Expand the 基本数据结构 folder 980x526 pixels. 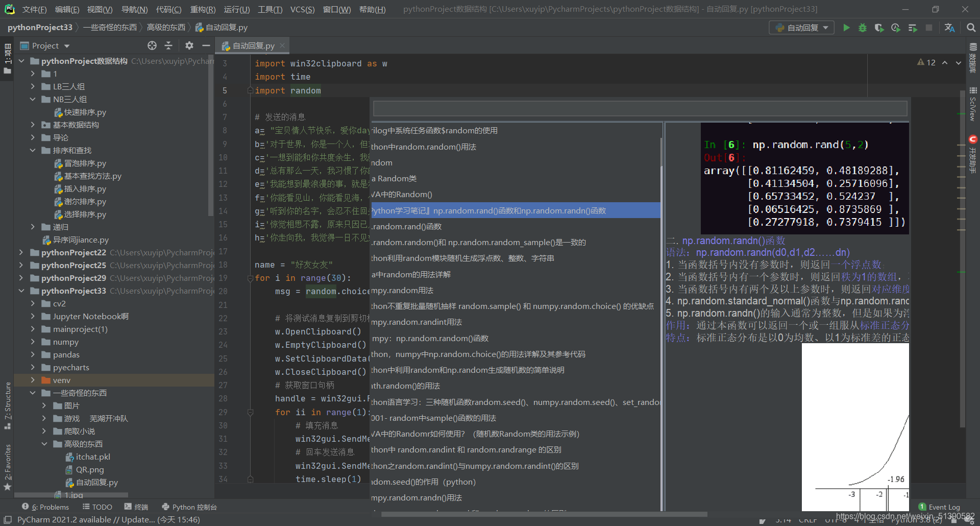pos(33,125)
